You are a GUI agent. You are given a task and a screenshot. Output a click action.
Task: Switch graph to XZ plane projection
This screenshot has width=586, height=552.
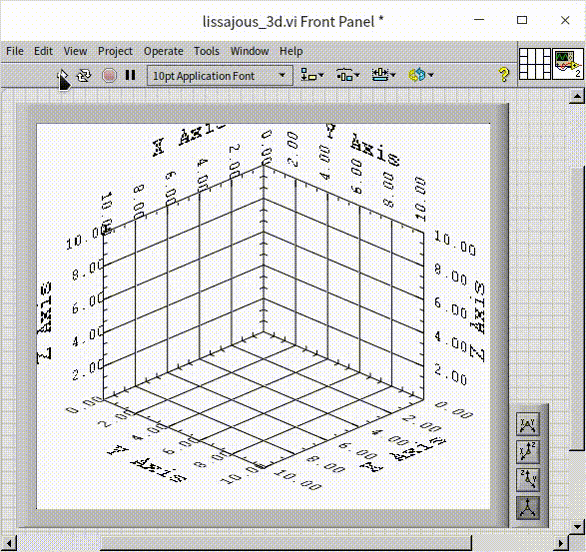click(528, 452)
